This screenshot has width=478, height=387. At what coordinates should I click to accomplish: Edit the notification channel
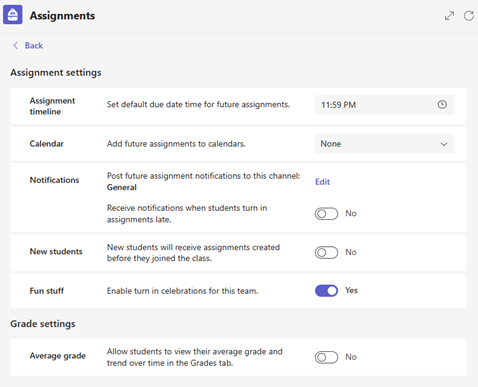(322, 182)
